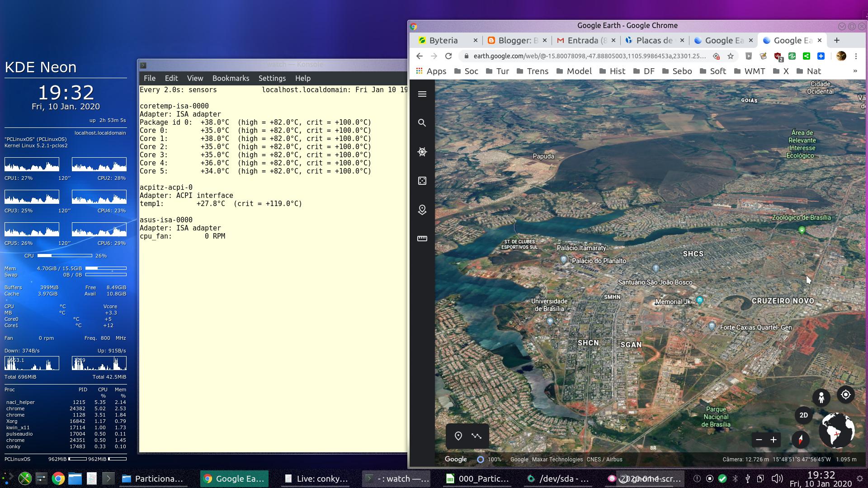Image resolution: width=868 pixels, height=488 pixels.
Task: Open the File menu in Konsole
Action: [149, 78]
